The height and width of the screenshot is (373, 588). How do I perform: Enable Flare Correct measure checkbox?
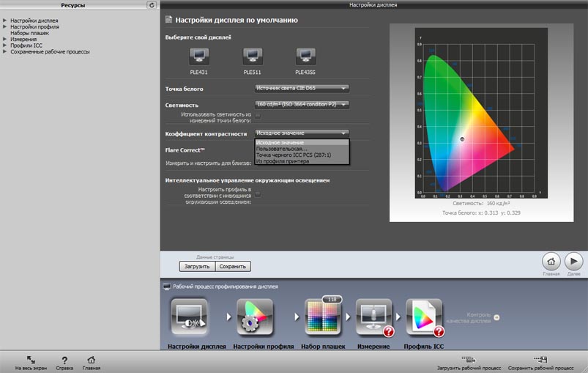click(258, 162)
